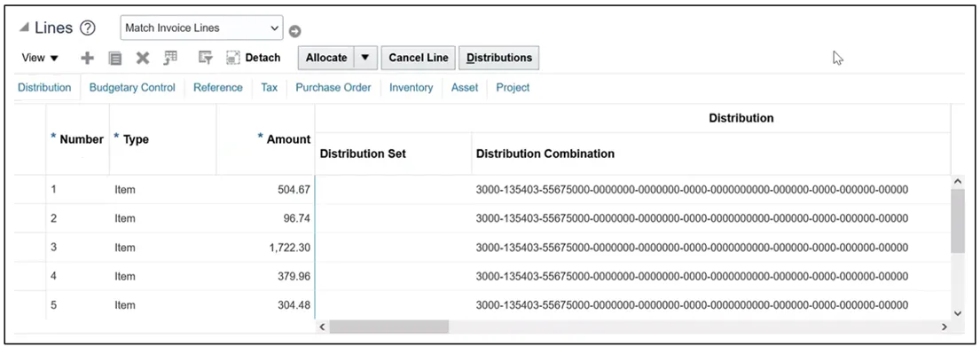Switch to the Inventory tab
This screenshot has height=347, width=980.
(411, 88)
